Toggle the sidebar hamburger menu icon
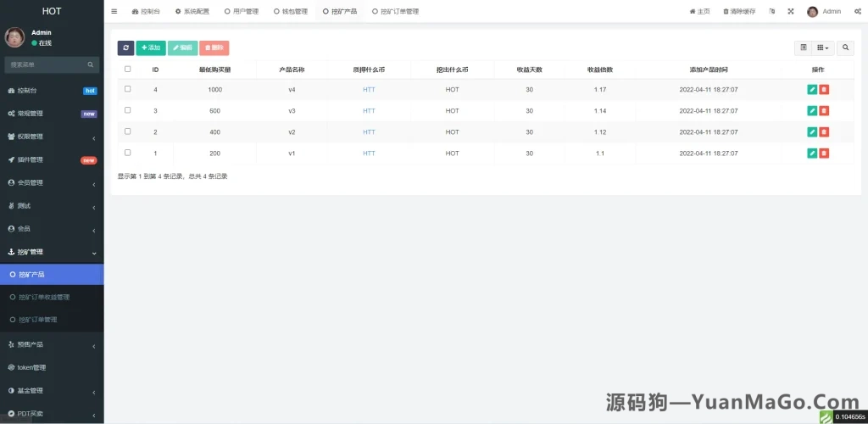This screenshot has height=424, width=868. pos(114,11)
